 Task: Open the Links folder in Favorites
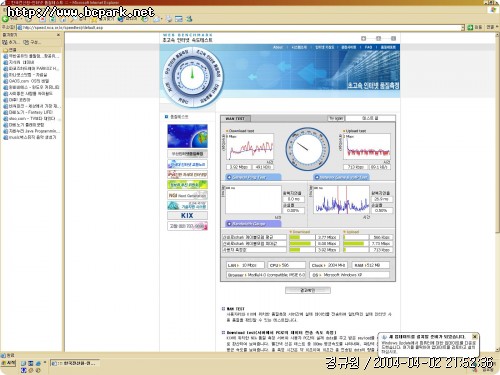click(x=10, y=50)
